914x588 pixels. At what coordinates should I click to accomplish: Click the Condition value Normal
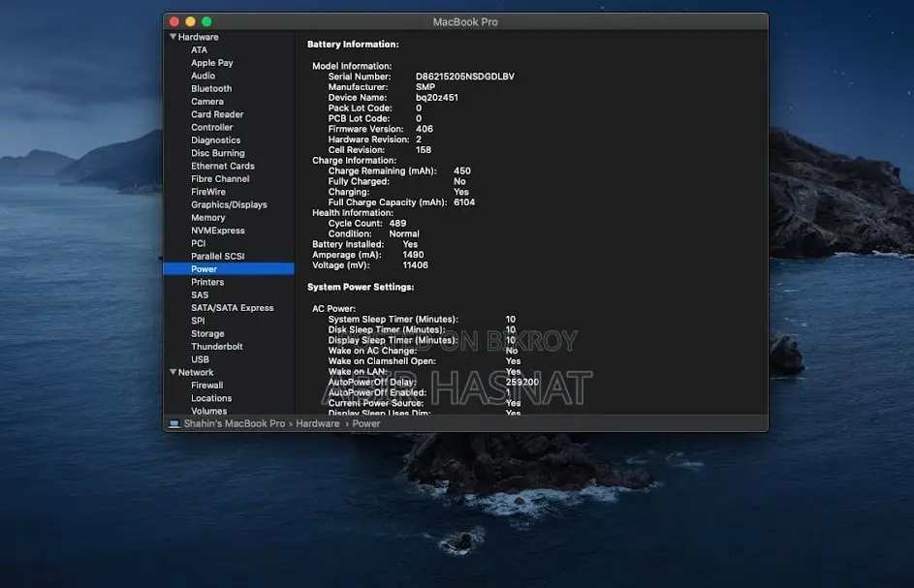404,233
